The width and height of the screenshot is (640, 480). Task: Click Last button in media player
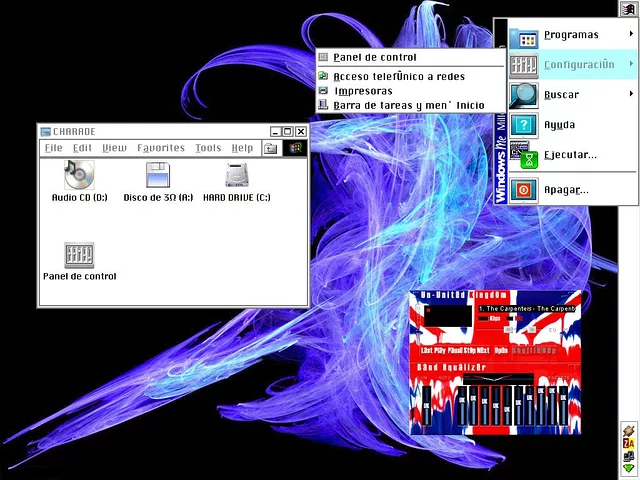tap(427, 351)
